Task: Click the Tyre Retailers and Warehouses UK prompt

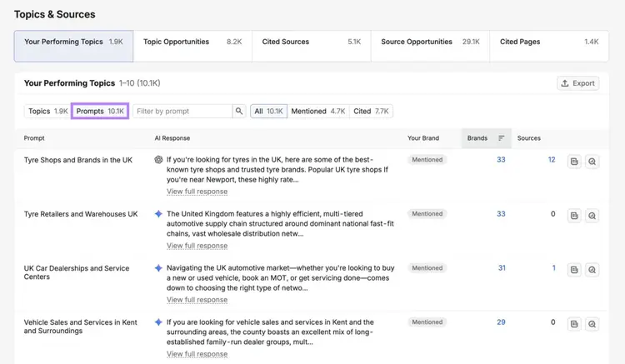Action: [x=81, y=214]
